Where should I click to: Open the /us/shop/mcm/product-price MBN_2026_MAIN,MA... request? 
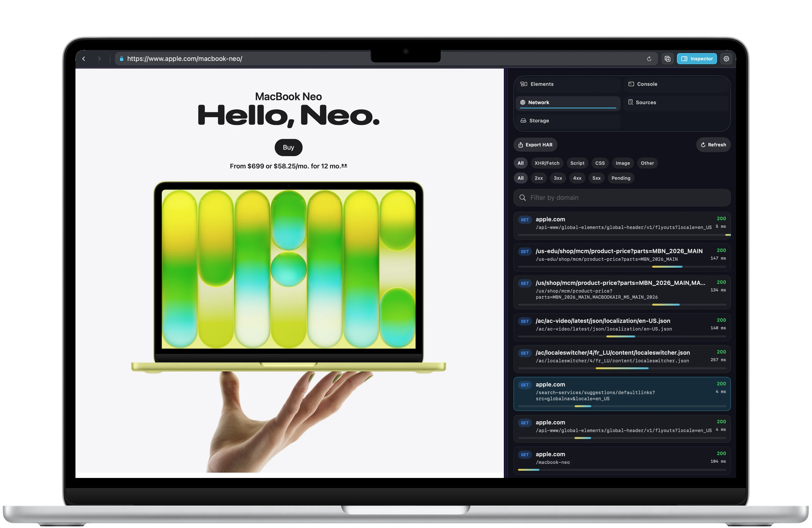622,292
